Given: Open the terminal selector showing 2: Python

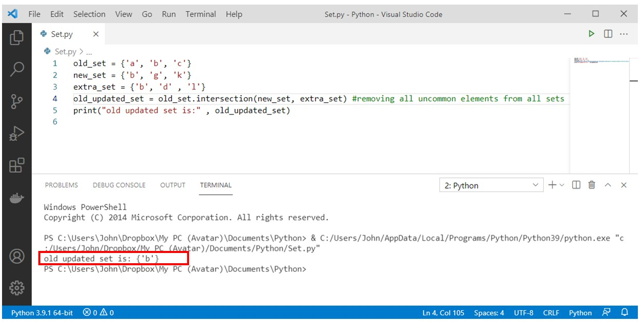Looking at the screenshot, I should (491, 185).
